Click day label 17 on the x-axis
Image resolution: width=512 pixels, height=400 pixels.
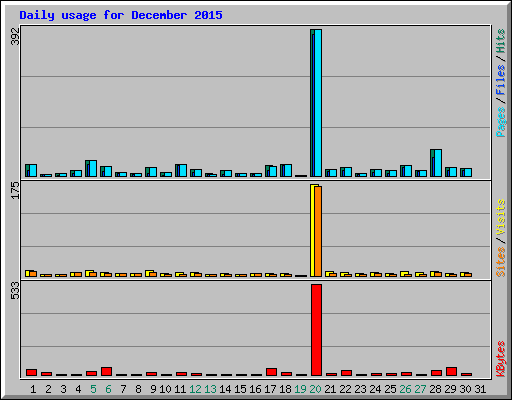pyautogui.click(x=270, y=389)
